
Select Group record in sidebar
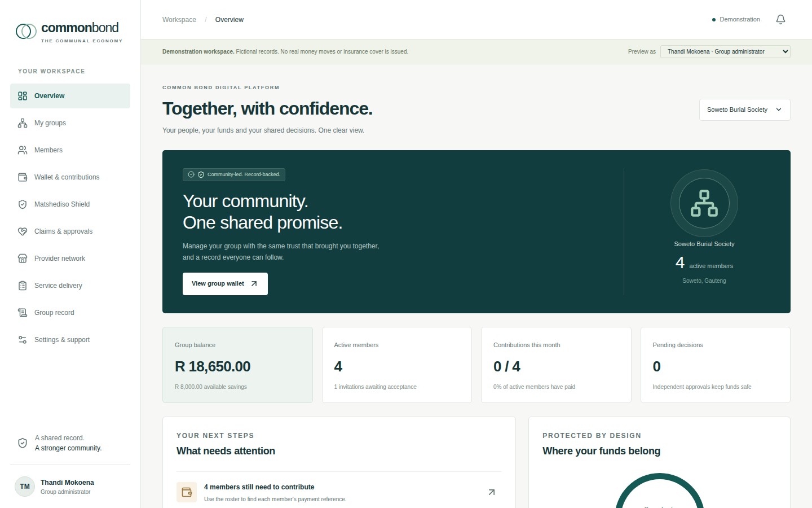click(x=70, y=313)
